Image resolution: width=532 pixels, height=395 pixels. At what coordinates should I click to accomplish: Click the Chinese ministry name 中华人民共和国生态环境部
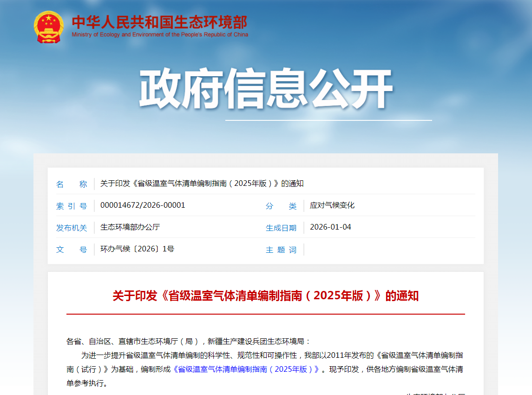pyautogui.click(x=159, y=22)
